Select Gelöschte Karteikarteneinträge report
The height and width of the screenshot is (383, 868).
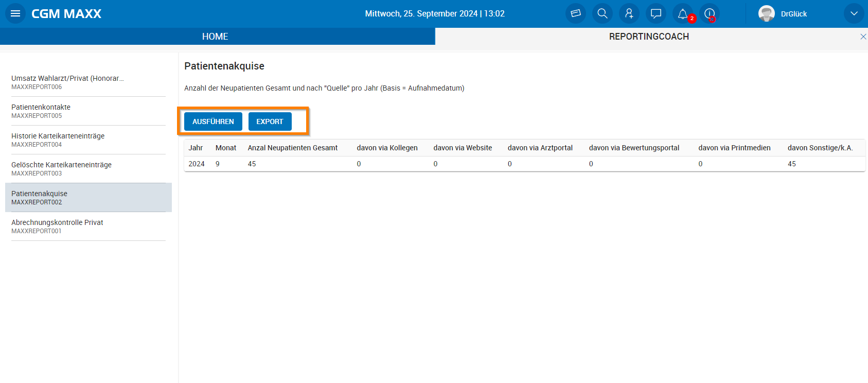click(x=88, y=169)
